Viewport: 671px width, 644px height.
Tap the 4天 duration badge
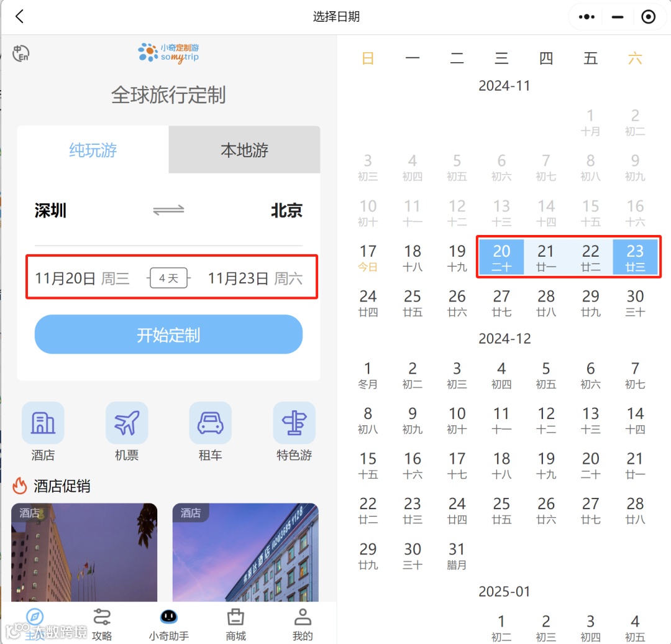(x=168, y=278)
